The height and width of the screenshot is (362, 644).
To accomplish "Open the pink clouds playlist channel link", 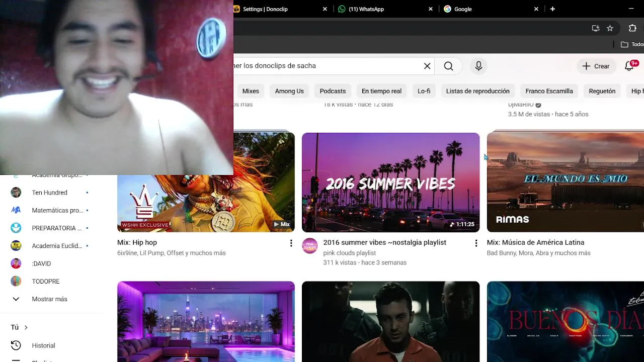I will 350,253.
